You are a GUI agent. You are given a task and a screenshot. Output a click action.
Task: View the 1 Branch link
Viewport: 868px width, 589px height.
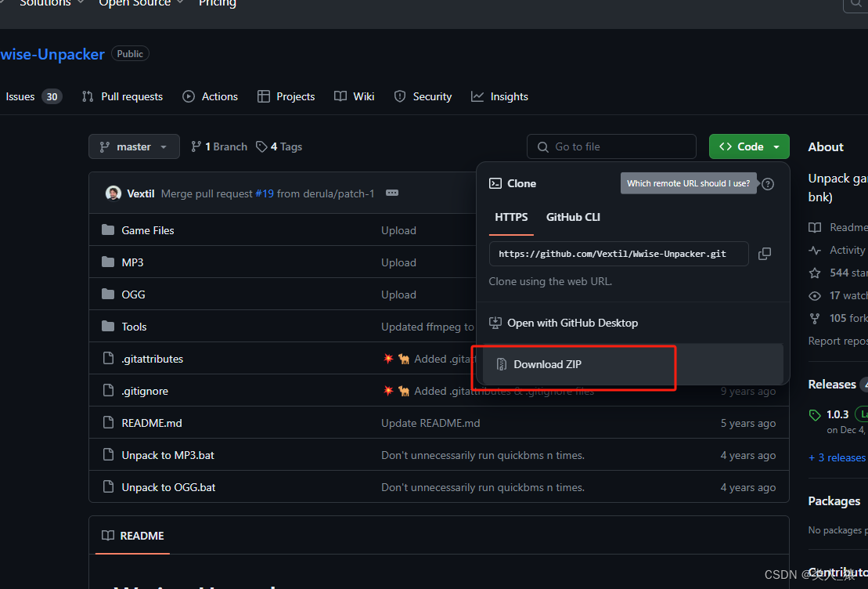pos(219,146)
